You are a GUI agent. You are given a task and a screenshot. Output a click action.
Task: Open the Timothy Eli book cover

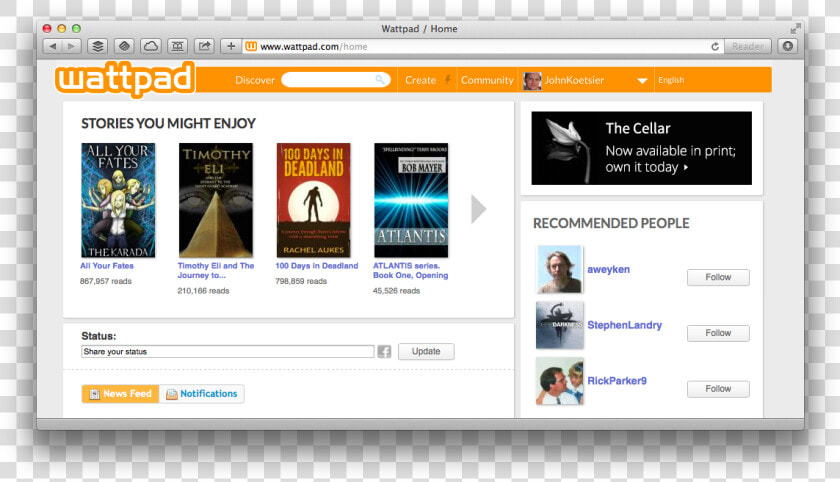(x=216, y=200)
